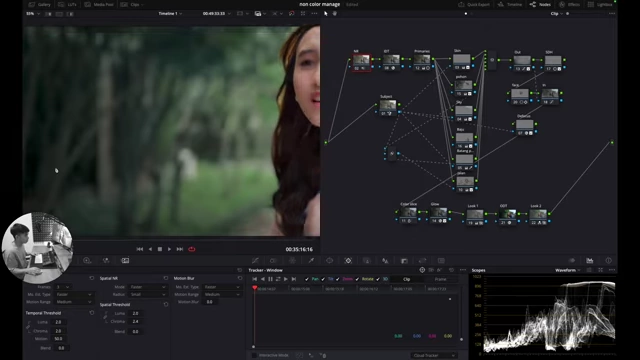Toggle the Clips panel button

(130, 4)
